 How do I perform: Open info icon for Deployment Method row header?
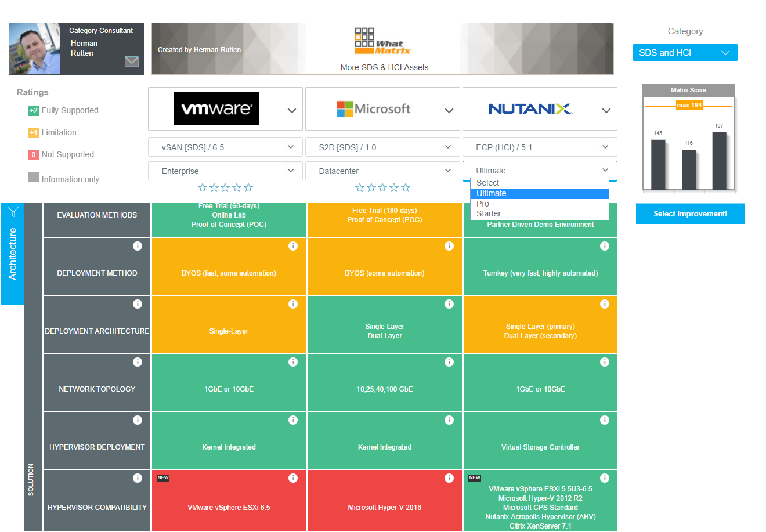(x=138, y=246)
